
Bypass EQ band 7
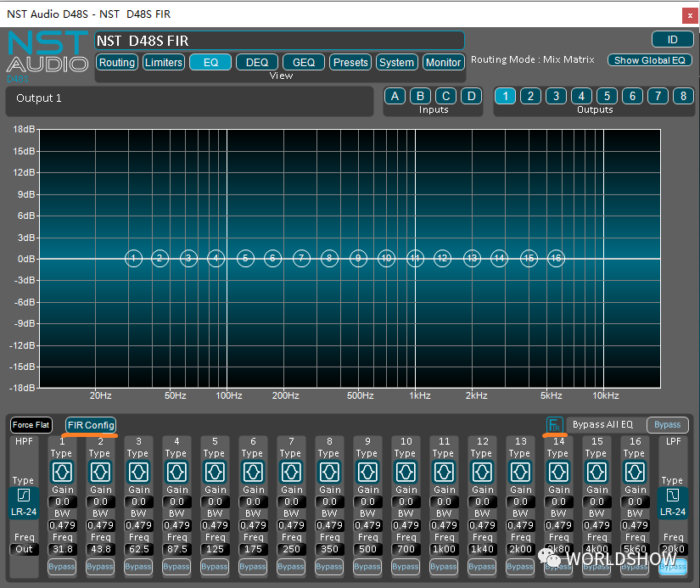click(x=291, y=567)
